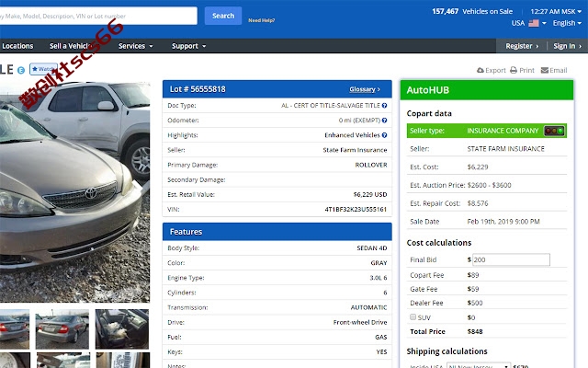The height and width of the screenshot is (368, 588).
Task: Open the Sell a Vehicle menu
Action: [x=69, y=46]
